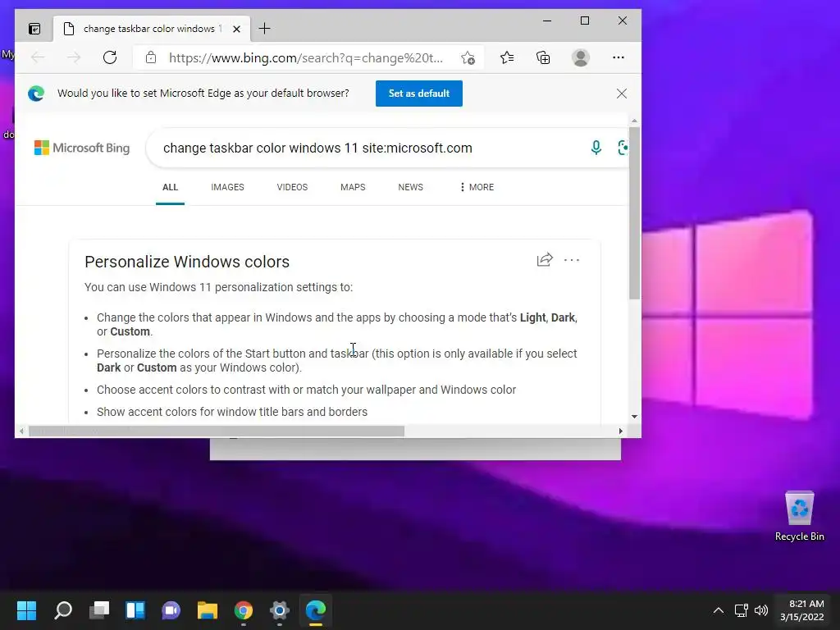This screenshot has width=840, height=630.
Task: Select the ALL results tab
Action: click(170, 188)
